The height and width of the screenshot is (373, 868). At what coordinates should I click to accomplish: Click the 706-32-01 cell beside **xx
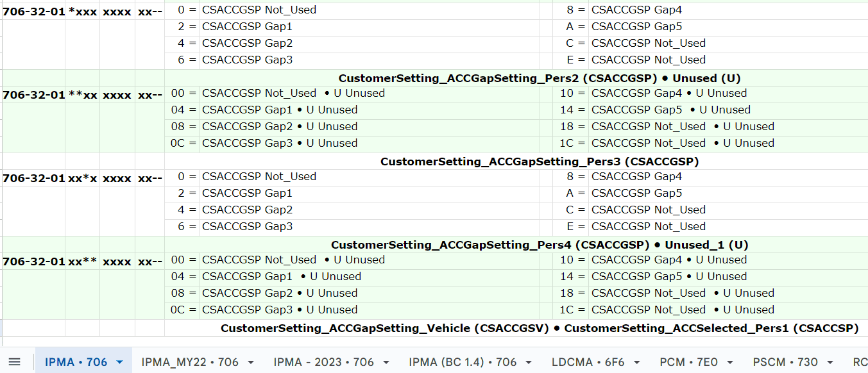[33, 95]
